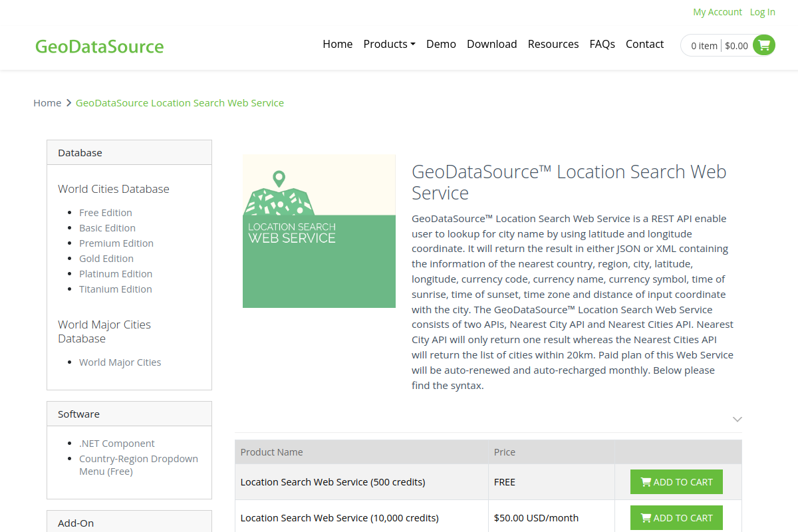
Task: Click the My Account link
Action: click(x=718, y=12)
